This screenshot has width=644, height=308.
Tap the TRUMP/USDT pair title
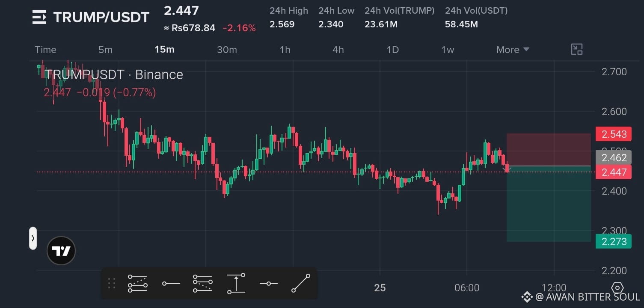(101, 18)
